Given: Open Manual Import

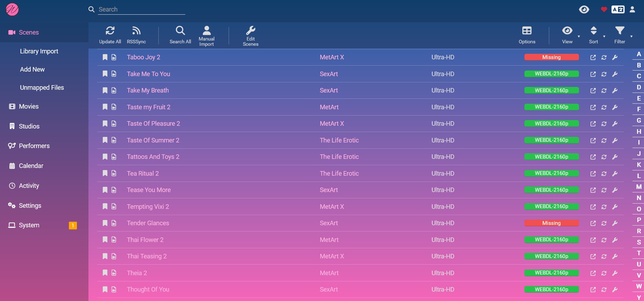Looking at the screenshot, I should [x=207, y=36].
